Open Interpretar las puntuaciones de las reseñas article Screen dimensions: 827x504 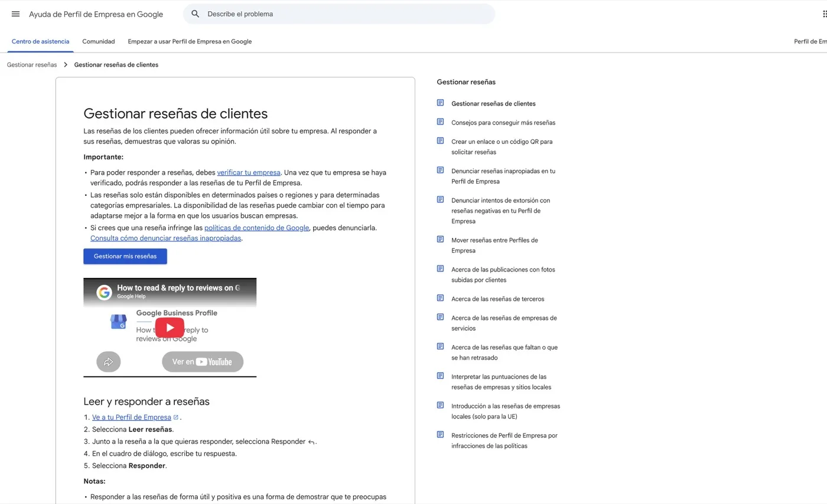(501, 382)
